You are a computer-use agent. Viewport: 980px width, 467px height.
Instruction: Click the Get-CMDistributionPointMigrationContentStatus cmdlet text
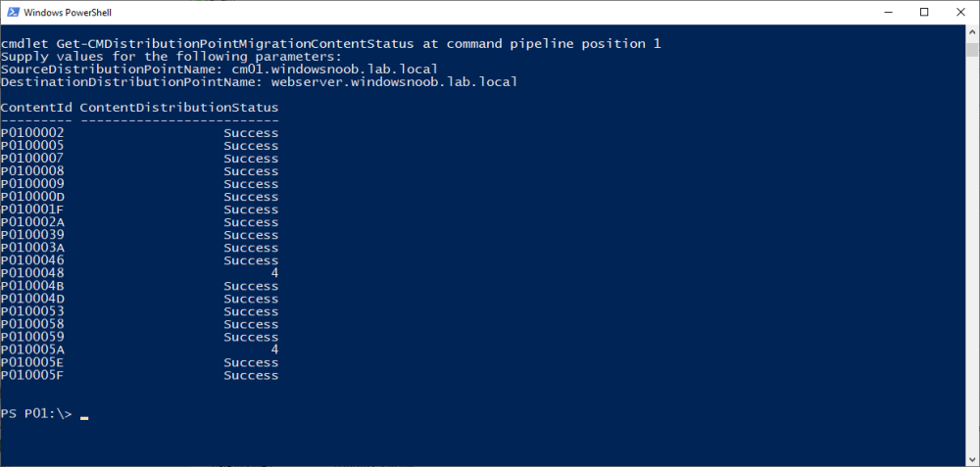click(x=235, y=44)
